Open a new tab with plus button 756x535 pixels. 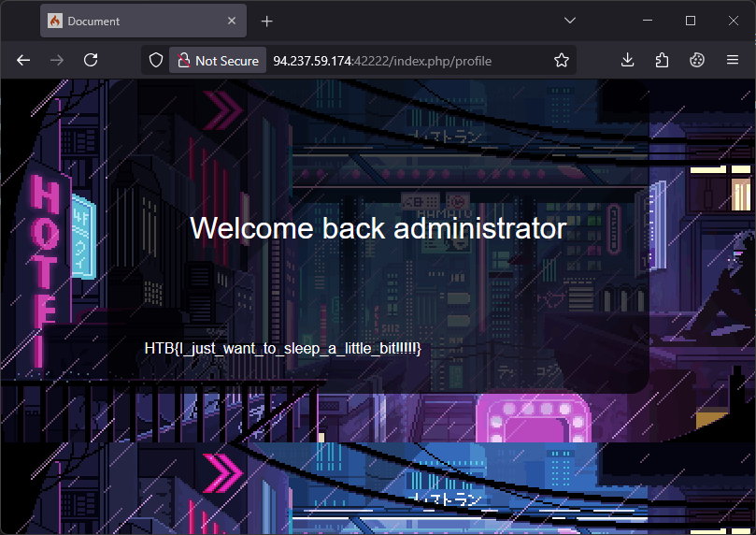267,21
